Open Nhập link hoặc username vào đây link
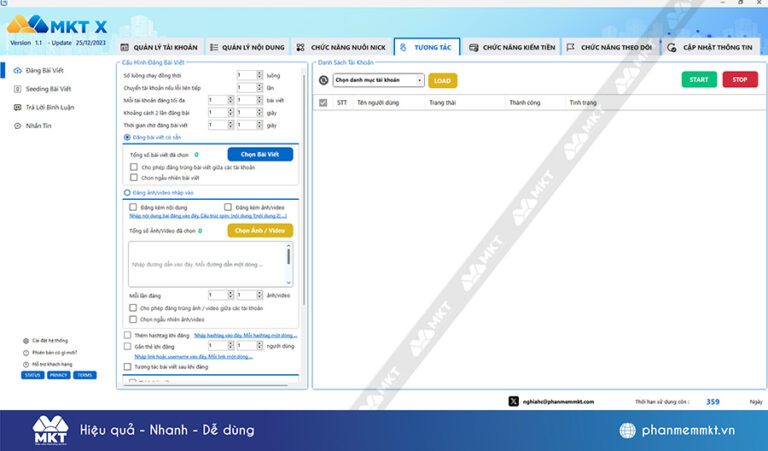Viewport: 768px width, 451px height. point(193,356)
